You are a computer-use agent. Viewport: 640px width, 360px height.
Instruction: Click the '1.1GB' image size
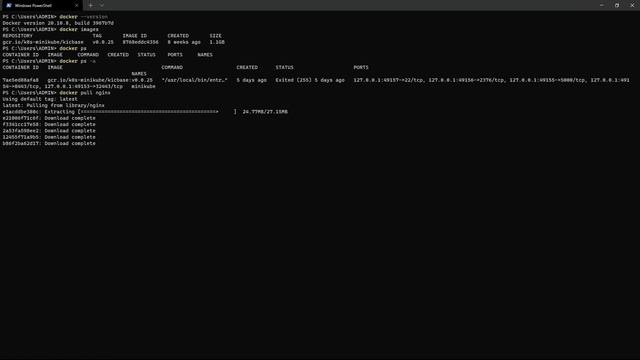217,42
